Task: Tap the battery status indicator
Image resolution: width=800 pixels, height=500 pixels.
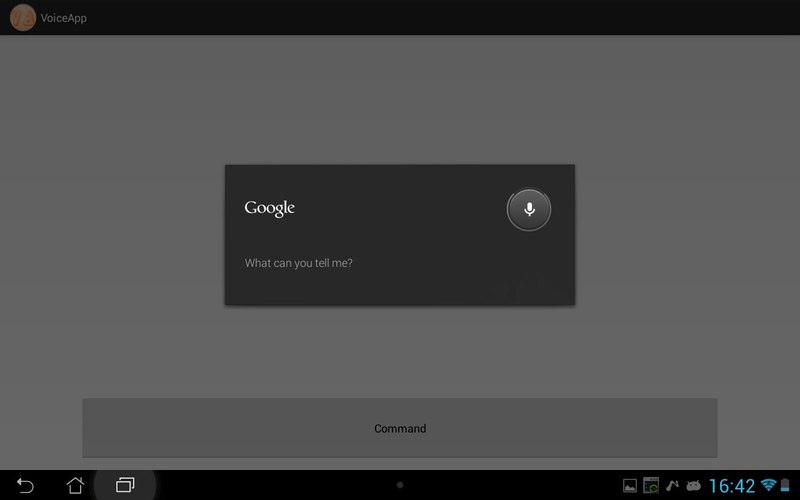Action: pos(785,485)
